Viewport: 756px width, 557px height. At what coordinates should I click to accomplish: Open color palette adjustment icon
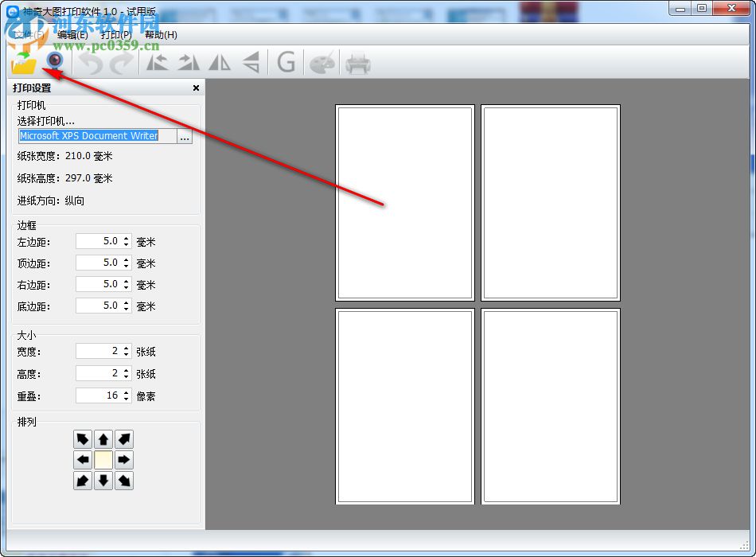point(322,63)
